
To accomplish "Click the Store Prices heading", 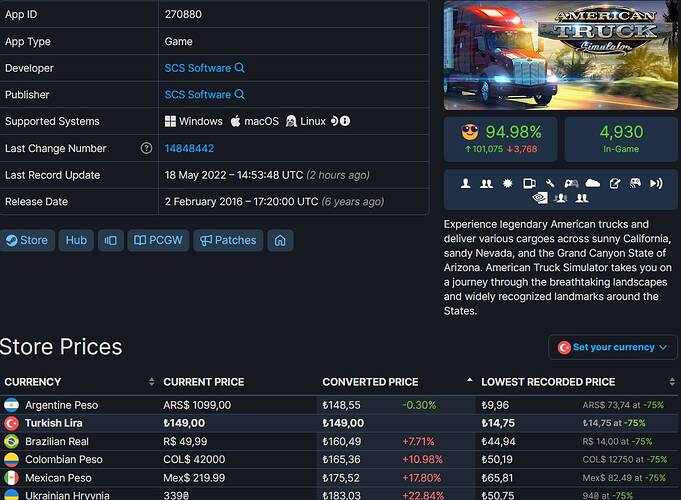I will [x=61, y=347].
